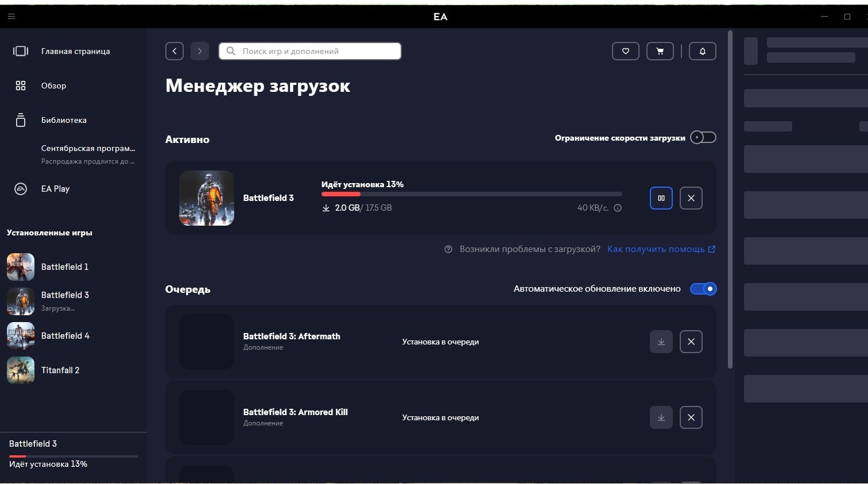Screen dimensions: 868x484
Task: Click the Идёт установка 13% status in main panel
Action: [362, 184]
